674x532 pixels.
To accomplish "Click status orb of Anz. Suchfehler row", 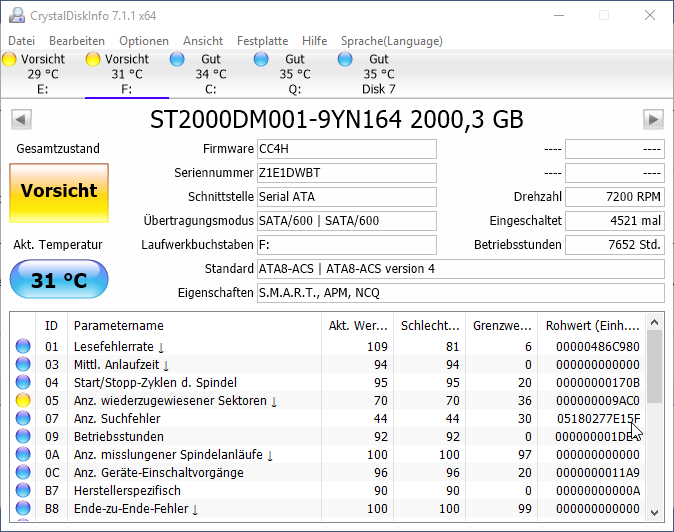I will [x=23, y=418].
